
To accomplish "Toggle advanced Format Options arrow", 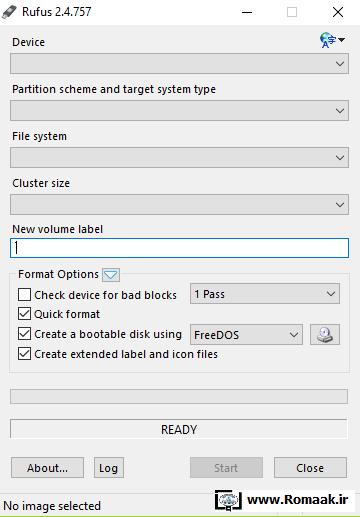I will (x=111, y=275).
